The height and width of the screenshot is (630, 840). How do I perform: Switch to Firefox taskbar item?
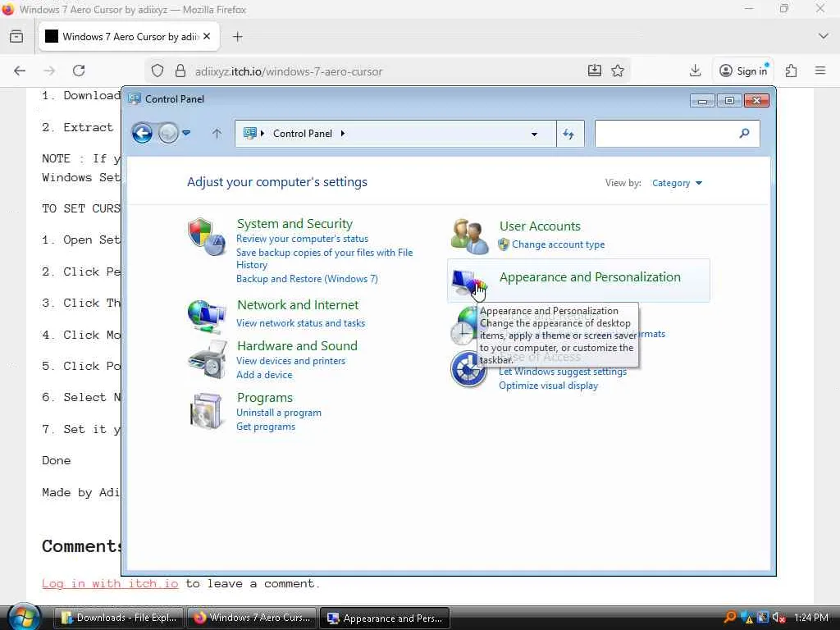pos(251,618)
